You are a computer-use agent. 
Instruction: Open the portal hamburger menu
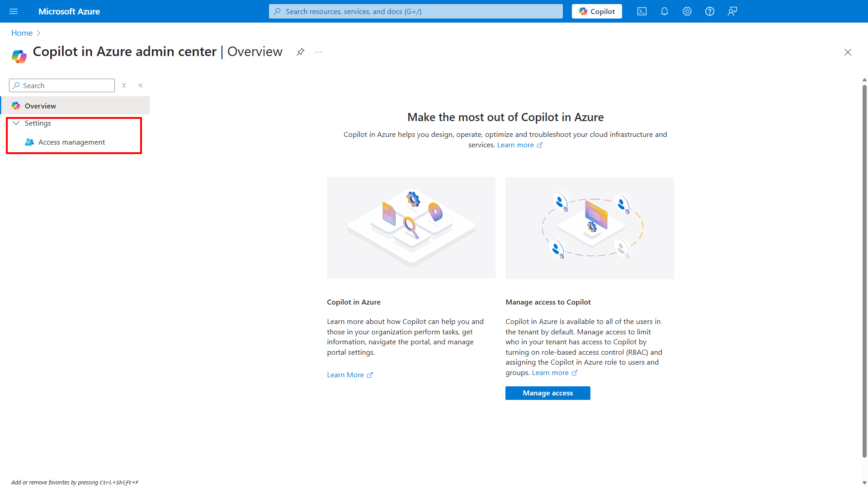(14, 11)
